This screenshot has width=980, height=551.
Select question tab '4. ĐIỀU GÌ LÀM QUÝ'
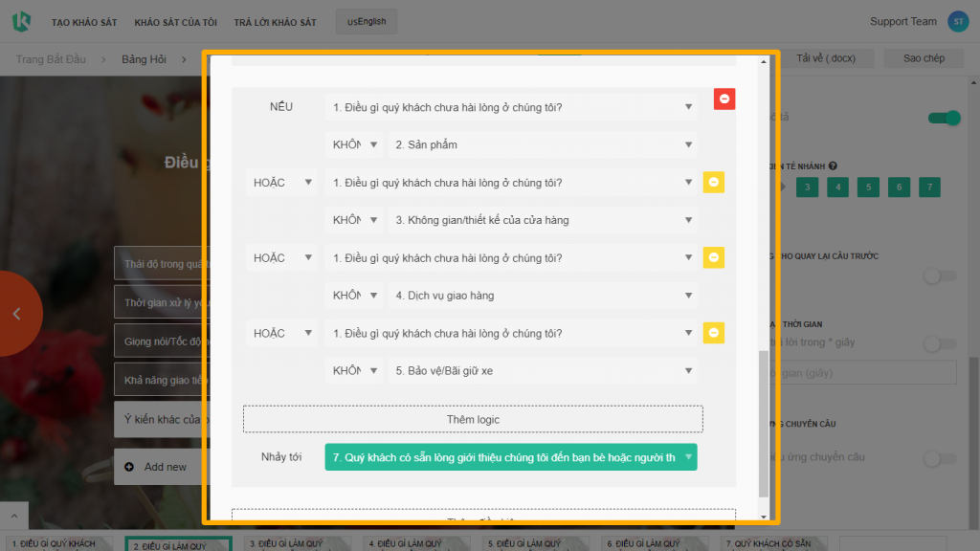click(x=416, y=543)
